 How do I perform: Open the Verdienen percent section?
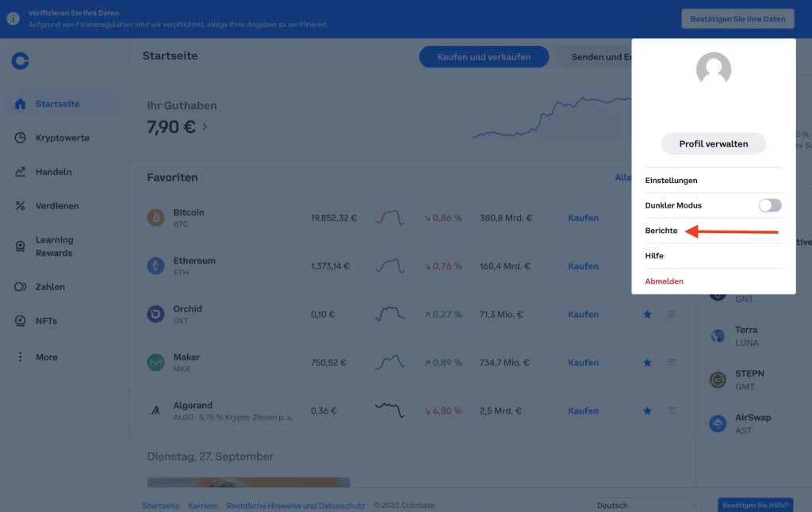56,206
